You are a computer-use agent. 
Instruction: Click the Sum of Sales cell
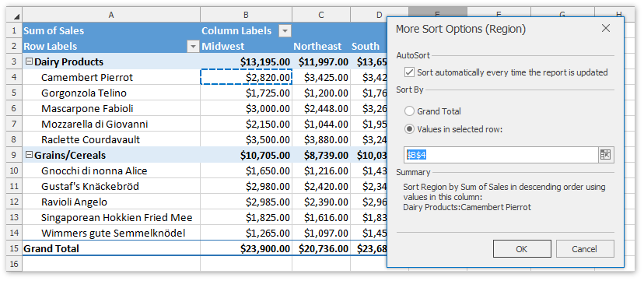(111, 31)
